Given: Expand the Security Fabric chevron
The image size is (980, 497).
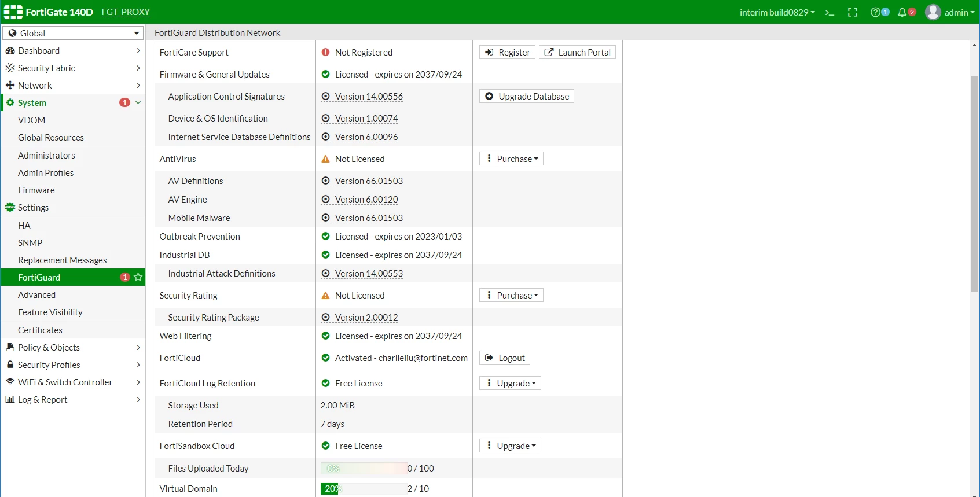Looking at the screenshot, I should [138, 68].
